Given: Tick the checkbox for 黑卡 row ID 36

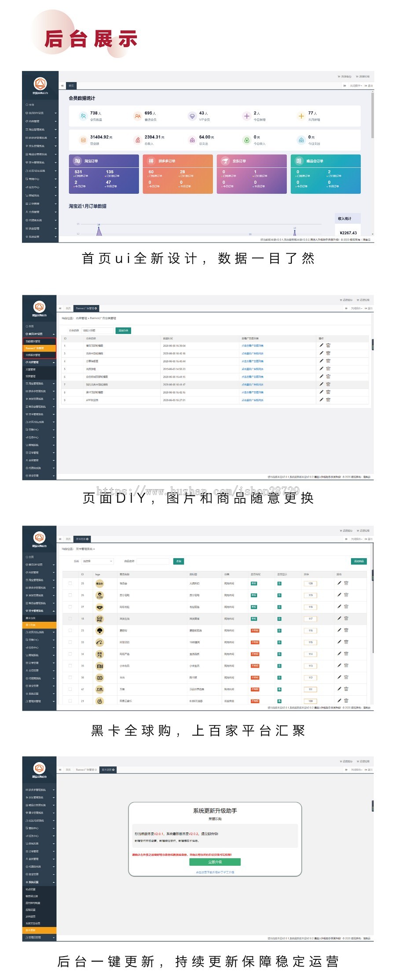Looking at the screenshot, I should tap(70, 677).
